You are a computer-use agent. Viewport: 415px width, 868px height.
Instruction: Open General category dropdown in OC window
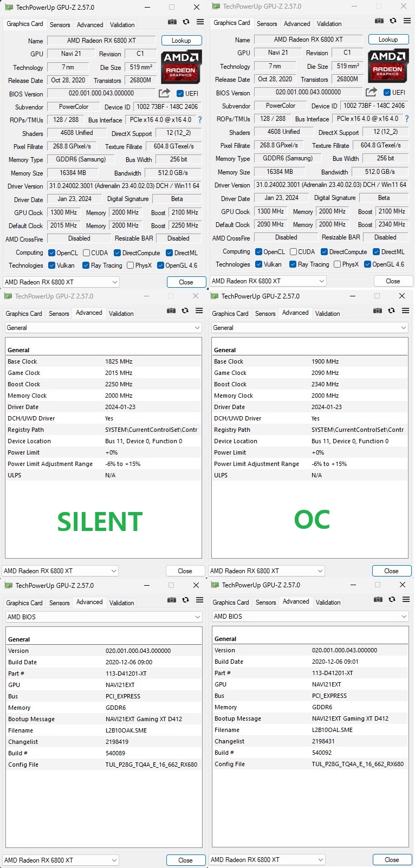(310, 328)
